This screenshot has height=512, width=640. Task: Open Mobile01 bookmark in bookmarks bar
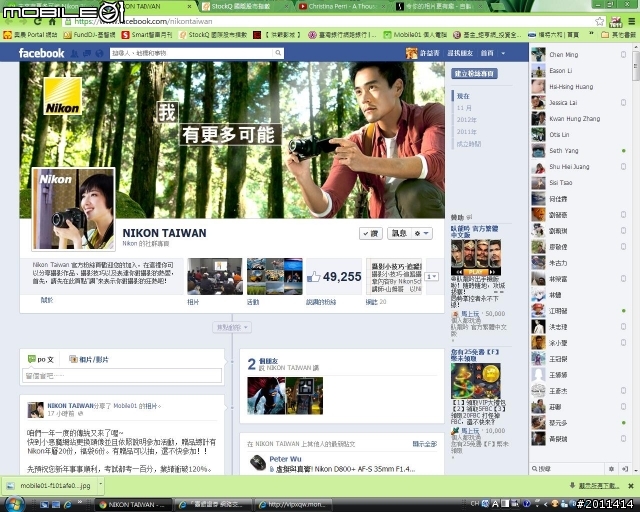[x=415, y=35]
